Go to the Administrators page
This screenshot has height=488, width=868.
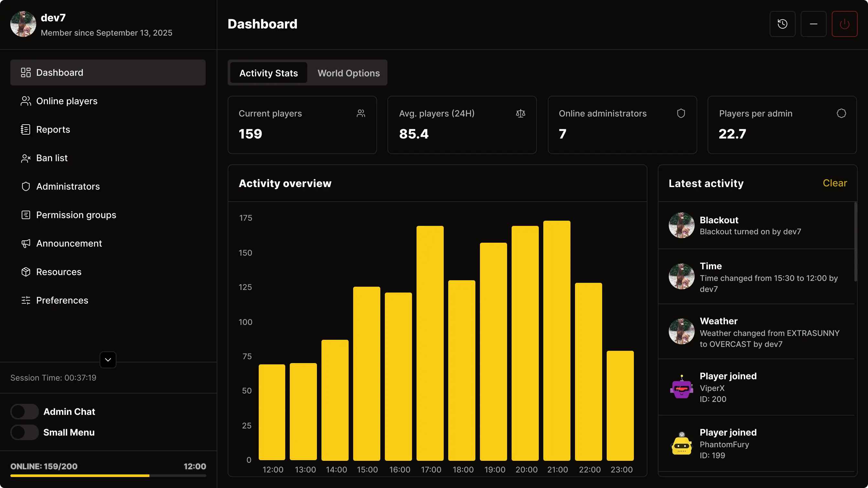point(68,186)
